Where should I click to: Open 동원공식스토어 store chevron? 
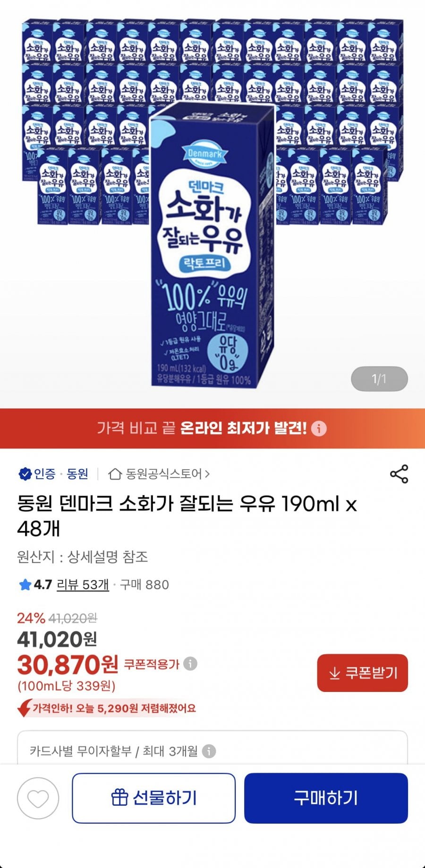point(207,473)
